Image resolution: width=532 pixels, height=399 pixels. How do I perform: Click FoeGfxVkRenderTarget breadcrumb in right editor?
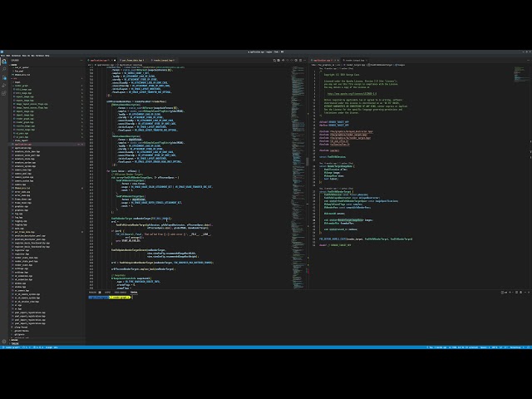[382, 65]
